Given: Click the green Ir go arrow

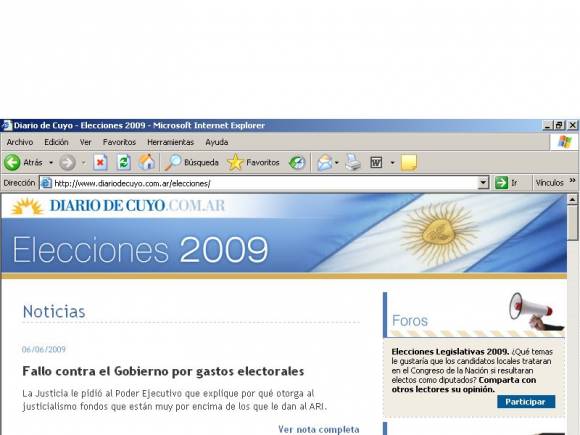Looking at the screenshot, I should (501, 183).
